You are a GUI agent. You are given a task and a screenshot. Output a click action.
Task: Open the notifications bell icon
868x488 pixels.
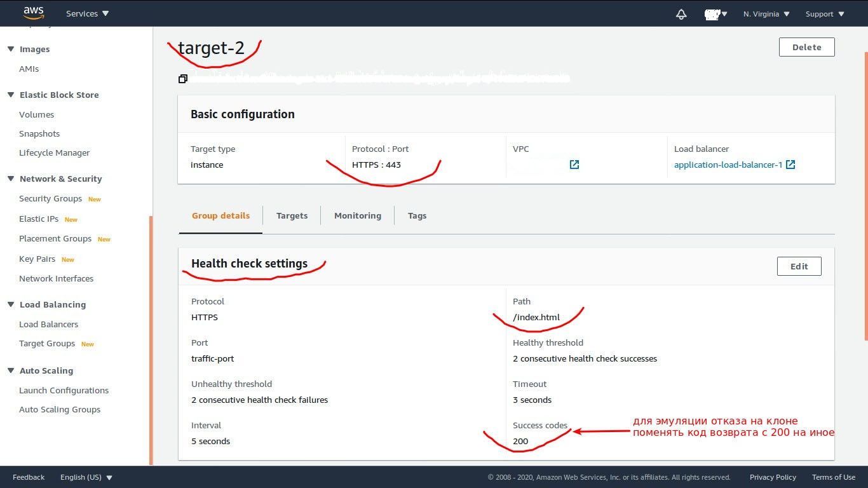tap(681, 14)
